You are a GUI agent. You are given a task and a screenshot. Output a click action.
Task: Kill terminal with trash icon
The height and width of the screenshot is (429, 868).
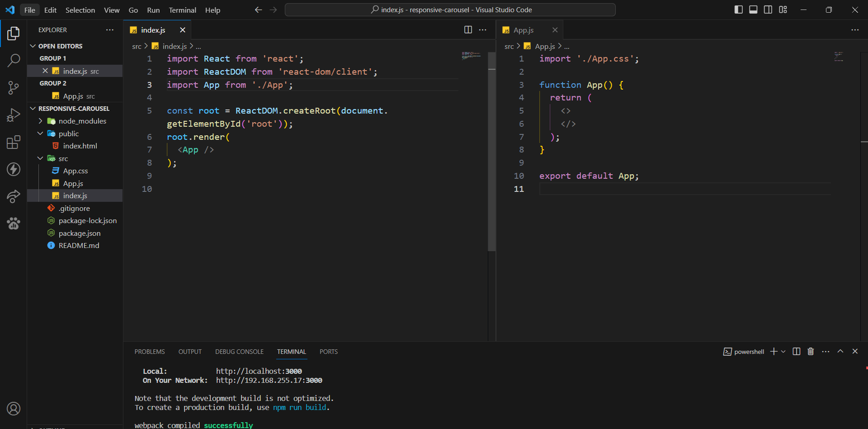811,352
